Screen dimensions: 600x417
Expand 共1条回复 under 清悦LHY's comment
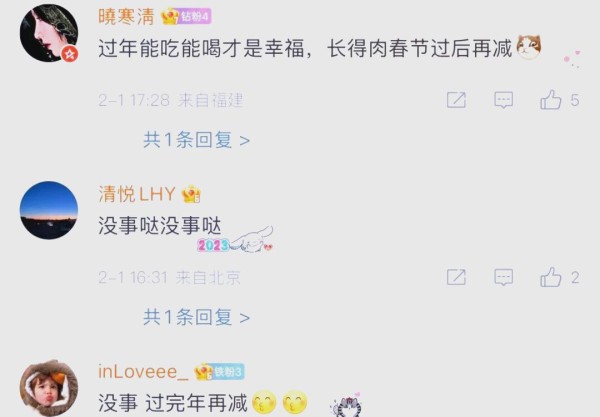[x=196, y=317]
